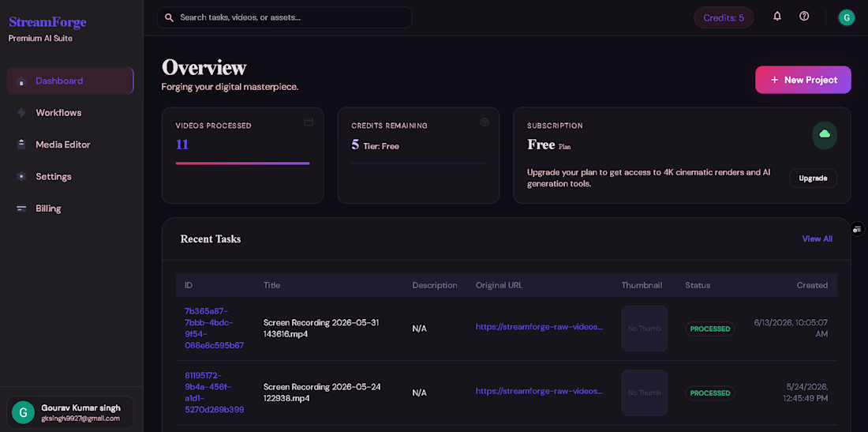Image resolution: width=868 pixels, height=432 pixels.
Task: Click the search magnifier icon
Action: pyautogui.click(x=170, y=17)
